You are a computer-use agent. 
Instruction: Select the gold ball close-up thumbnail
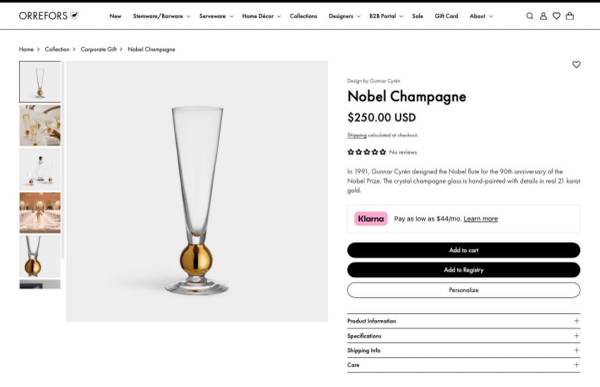coord(40,256)
